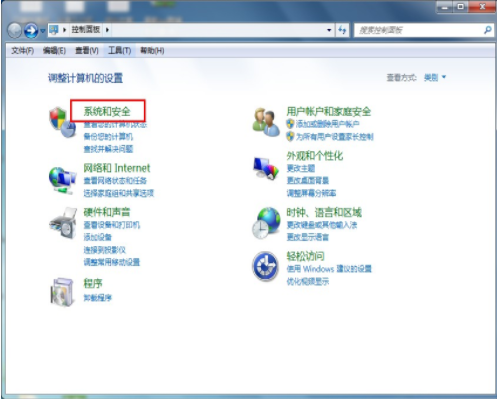Click 更改主题 link
The width and height of the screenshot is (497, 399).
click(301, 168)
